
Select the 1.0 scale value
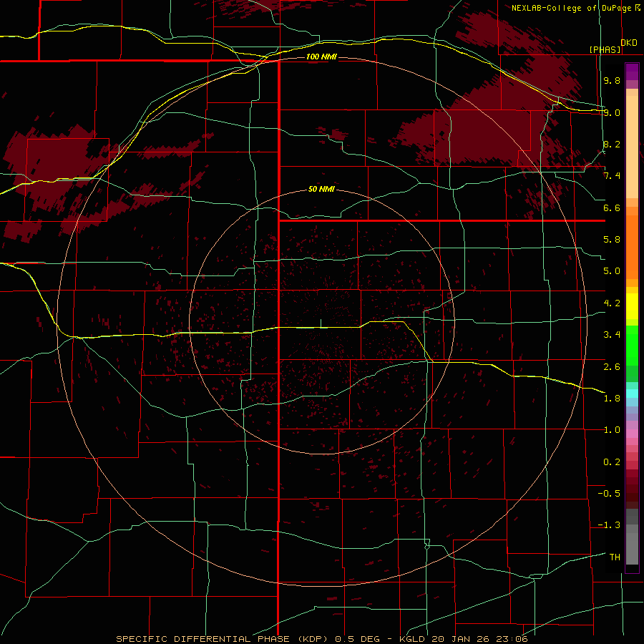pyautogui.click(x=612, y=430)
